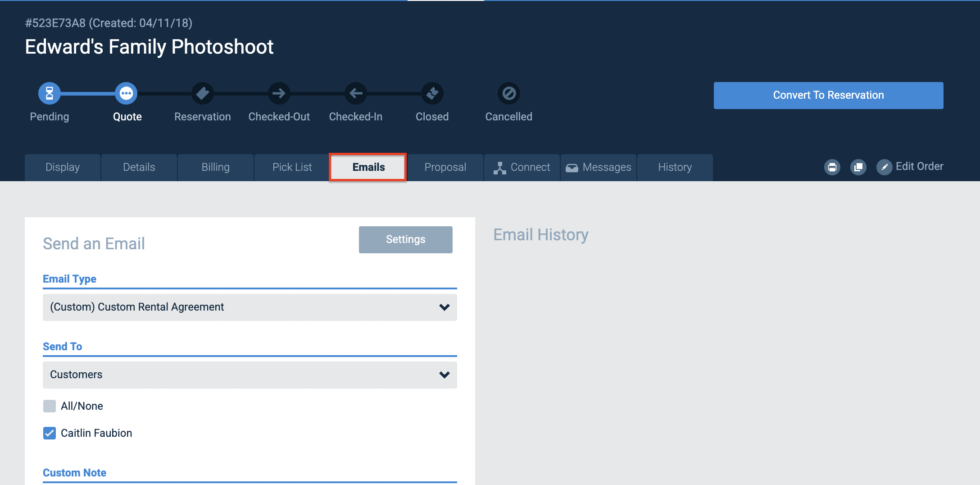Uncheck the Caitlin Faubion recipient checkbox
This screenshot has height=485, width=980.
[50, 433]
